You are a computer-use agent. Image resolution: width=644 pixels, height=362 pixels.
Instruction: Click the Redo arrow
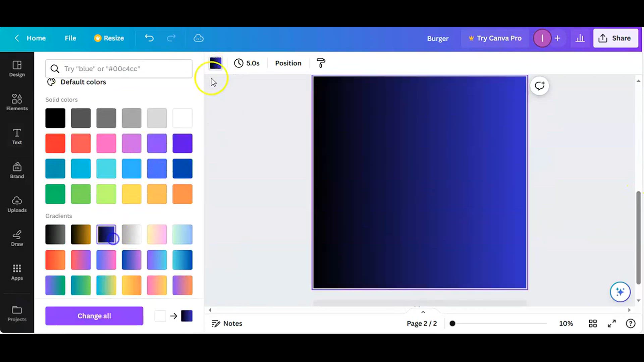pyautogui.click(x=171, y=38)
